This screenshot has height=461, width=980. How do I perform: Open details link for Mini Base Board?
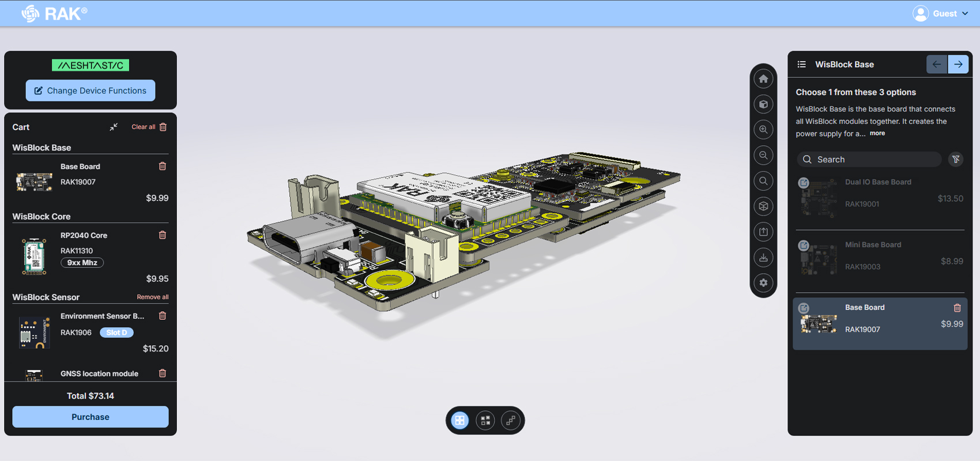804,245
